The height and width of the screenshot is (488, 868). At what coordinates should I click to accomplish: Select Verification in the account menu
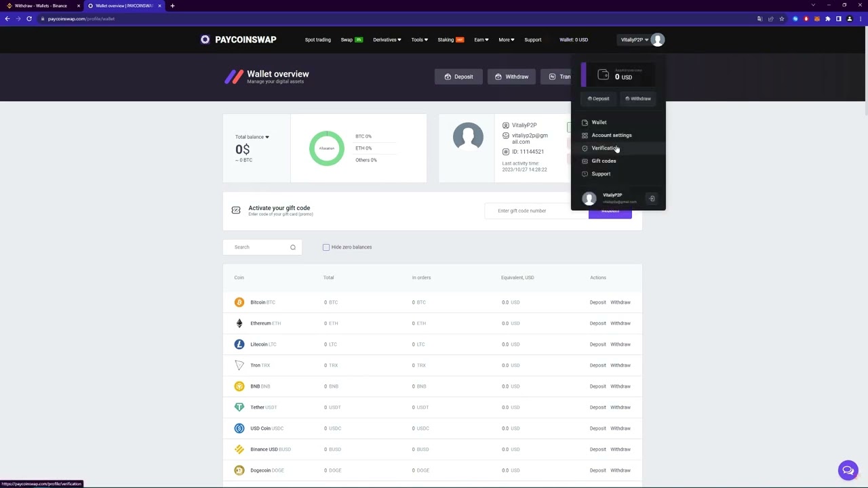click(604, 148)
